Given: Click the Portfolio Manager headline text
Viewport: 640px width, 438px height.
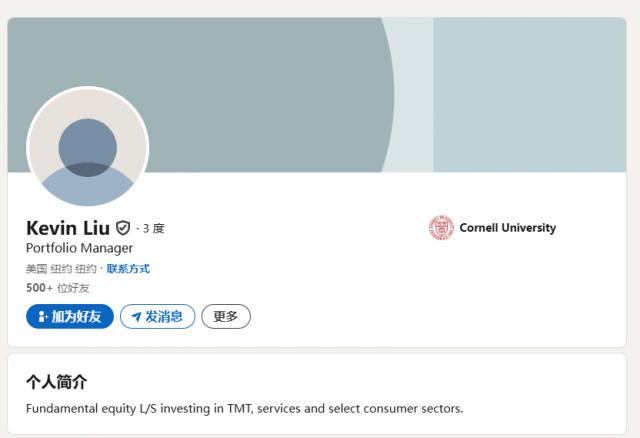Looking at the screenshot, I should tap(79, 248).
